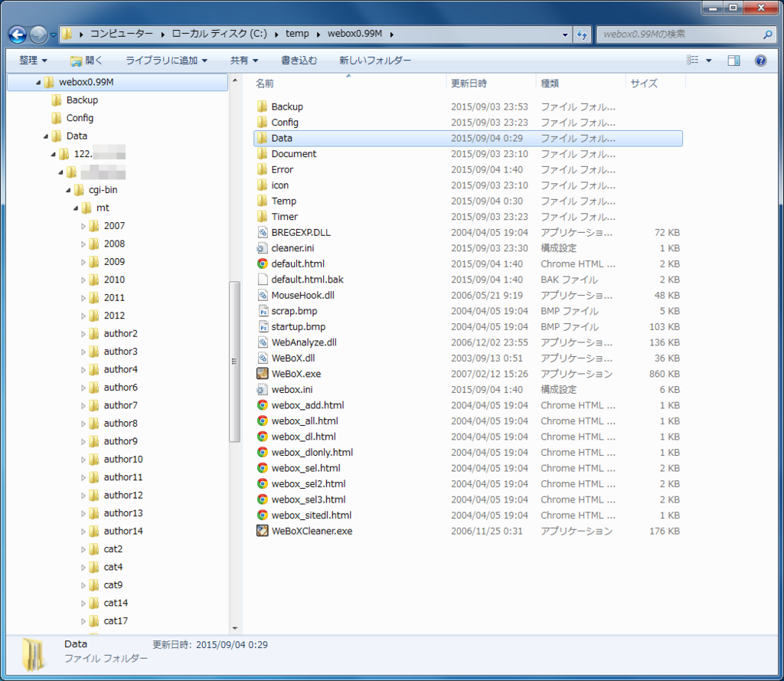This screenshot has height=681, width=784.
Task: Click the Backup folder icon in file list
Action: 262,106
